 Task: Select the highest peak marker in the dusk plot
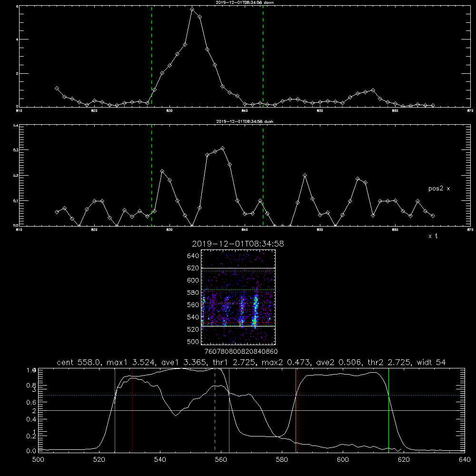tap(222, 149)
